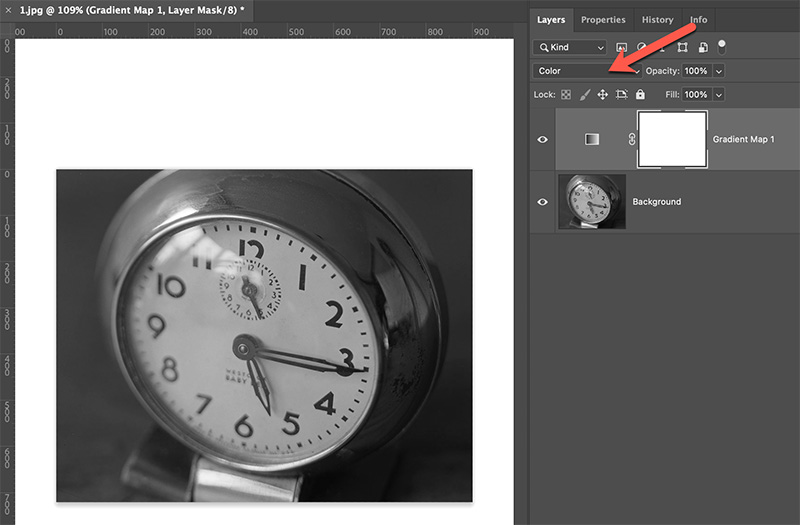This screenshot has height=525, width=800.
Task: Hide the Gradient Map 1 layer
Action: [x=543, y=140]
